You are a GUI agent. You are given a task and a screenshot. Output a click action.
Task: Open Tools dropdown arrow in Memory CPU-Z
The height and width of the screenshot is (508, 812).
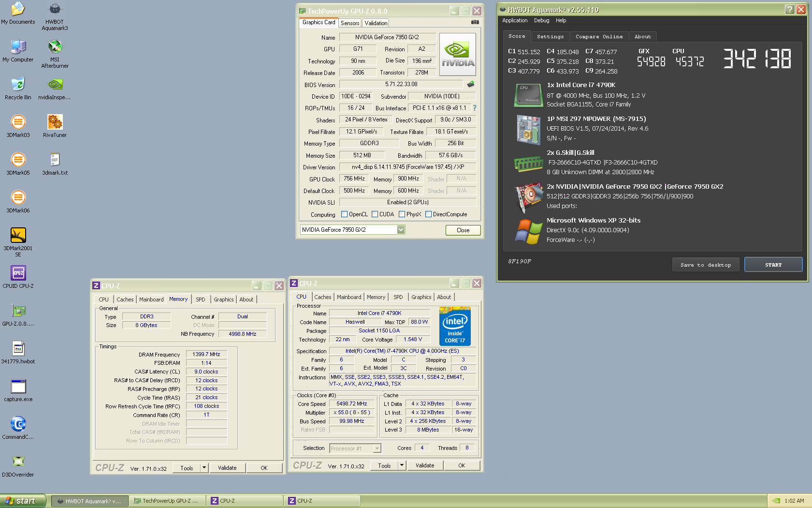click(x=204, y=468)
